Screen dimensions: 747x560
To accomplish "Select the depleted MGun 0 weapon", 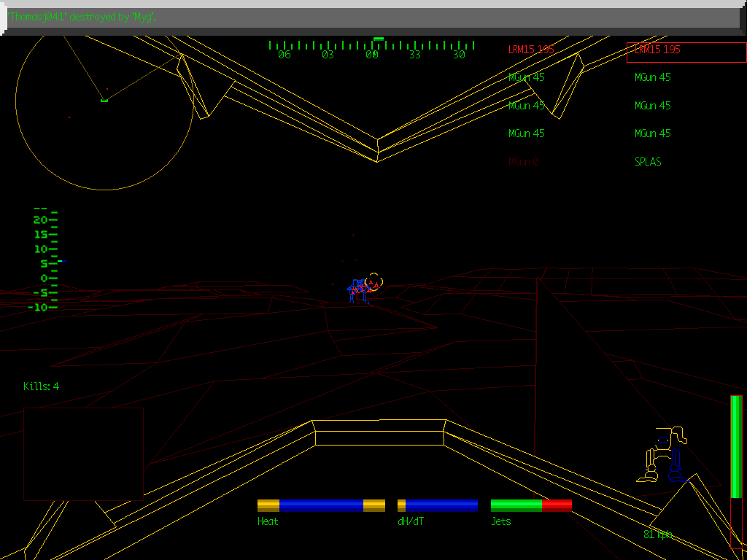I will click(523, 162).
